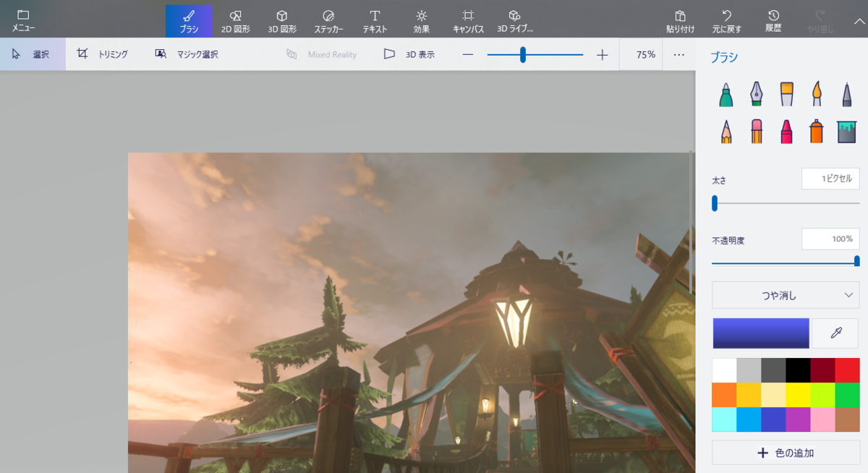
Task: Select the fill bucket tool
Action: click(847, 131)
